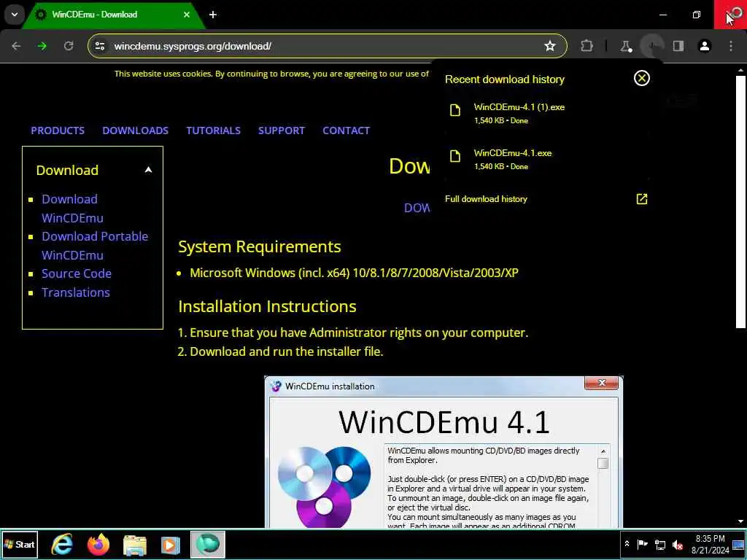
Task: Click the address bar URL field
Action: coord(326,46)
